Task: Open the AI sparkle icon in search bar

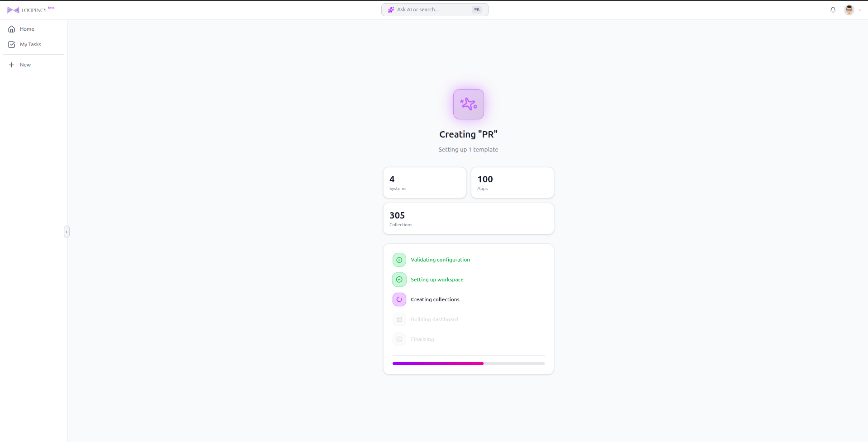Action: pos(390,10)
